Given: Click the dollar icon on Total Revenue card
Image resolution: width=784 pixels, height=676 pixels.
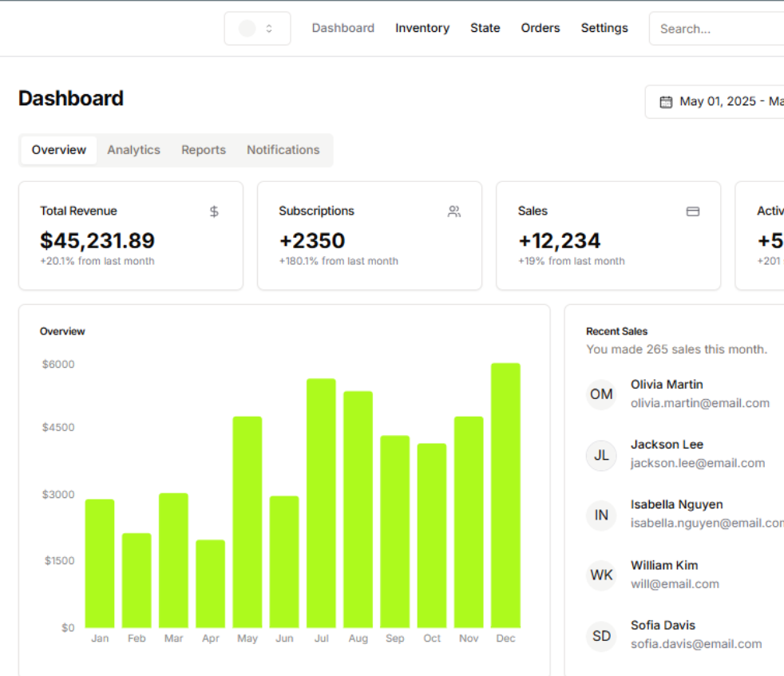Looking at the screenshot, I should click(214, 211).
